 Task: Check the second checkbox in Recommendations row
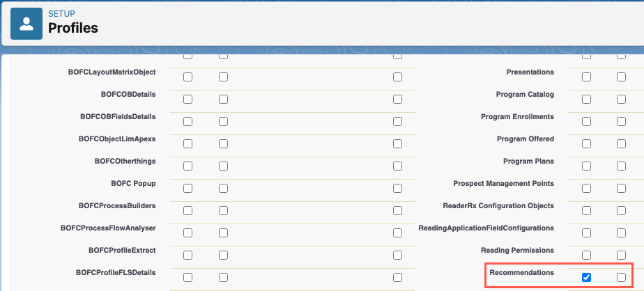coord(621,278)
